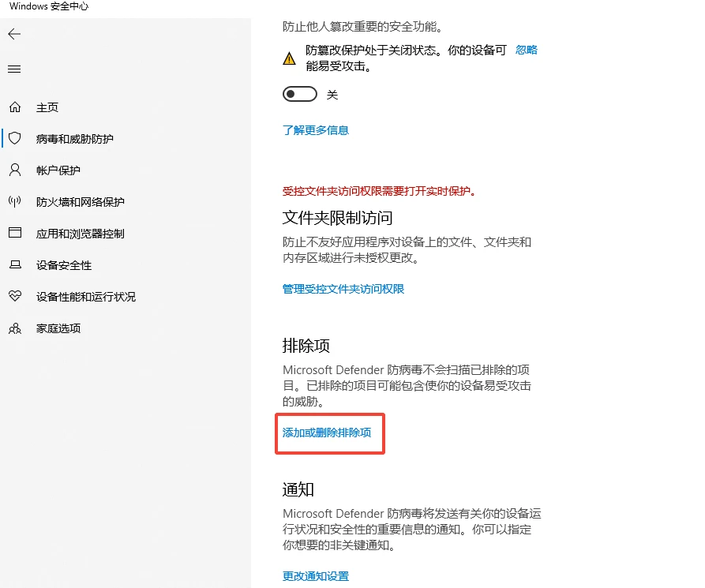This screenshot has height=588, width=705.
Task: Click the family icon for 家庭选项
Action: tap(15, 328)
